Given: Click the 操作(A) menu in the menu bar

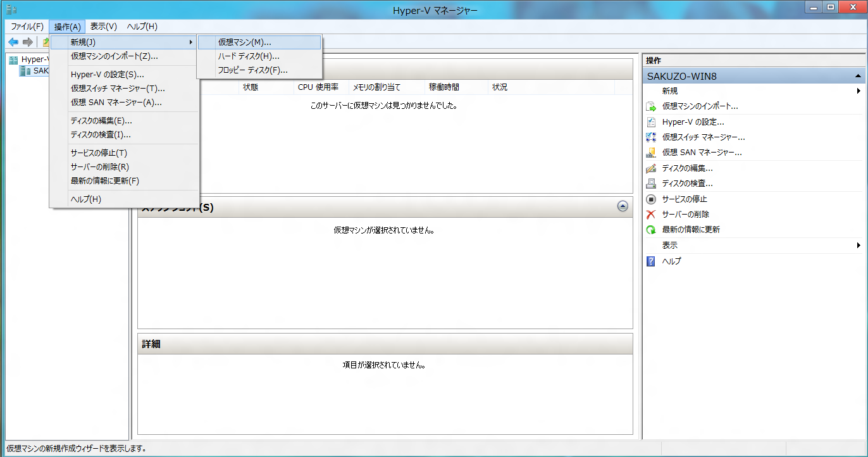Looking at the screenshot, I should click(x=67, y=27).
